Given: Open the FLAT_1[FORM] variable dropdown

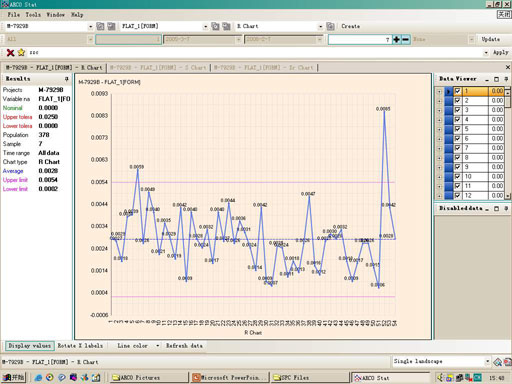Looking at the screenshot, I should coord(206,27).
